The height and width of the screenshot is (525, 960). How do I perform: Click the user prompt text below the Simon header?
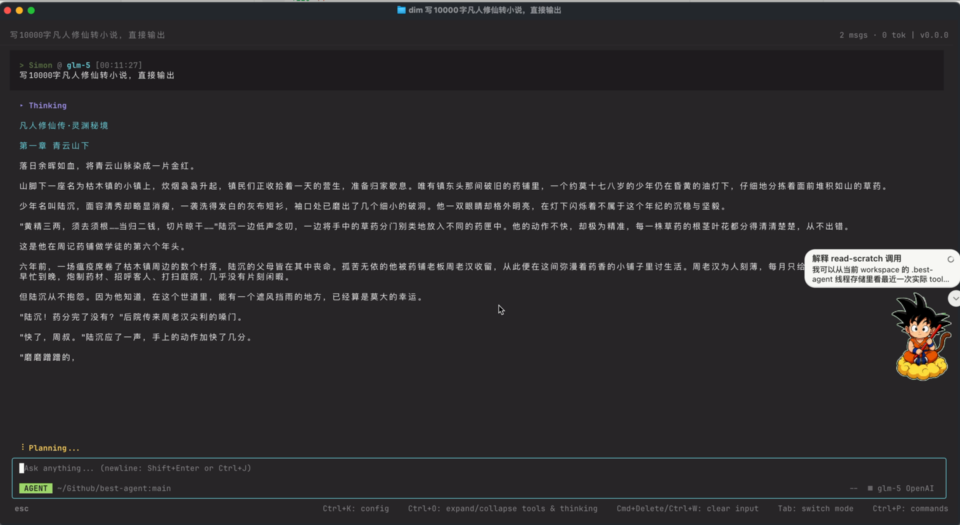[x=97, y=75]
